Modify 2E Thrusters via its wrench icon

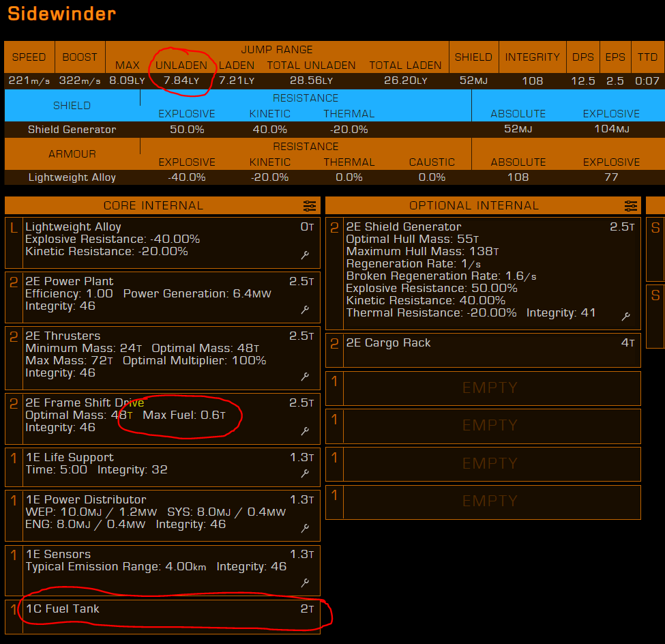[x=305, y=377]
